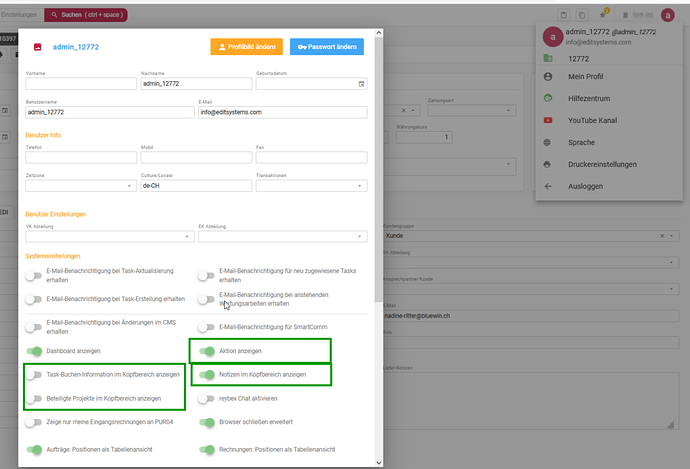The image size is (690, 469).
Task: Click Profilbild ändern button
Action: [x=246, y=47]
